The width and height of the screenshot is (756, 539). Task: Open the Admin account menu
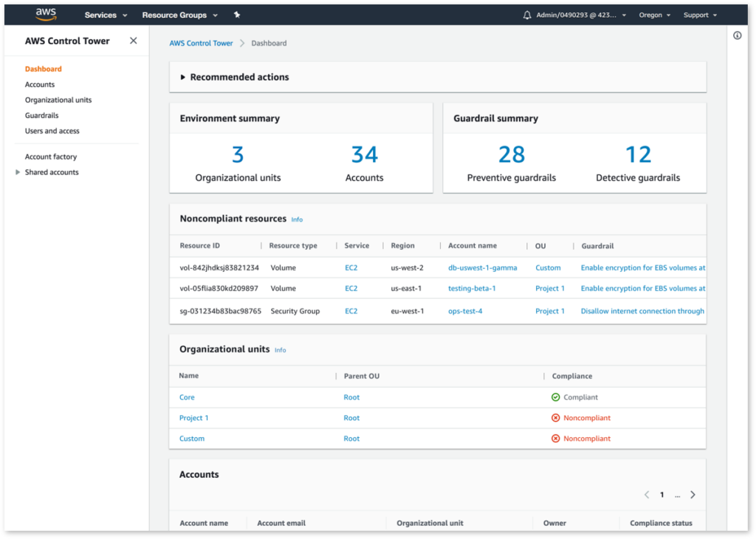pyautogui.click(x=574, y=14)
